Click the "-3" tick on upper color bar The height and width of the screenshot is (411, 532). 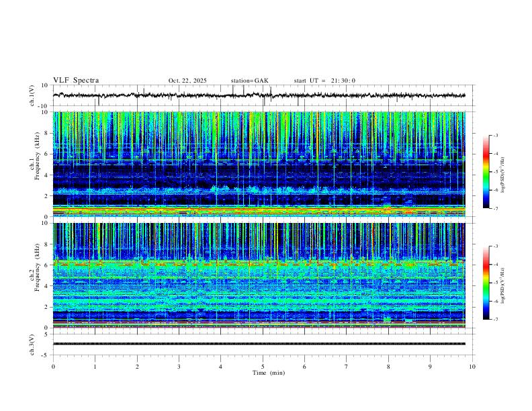496,135
